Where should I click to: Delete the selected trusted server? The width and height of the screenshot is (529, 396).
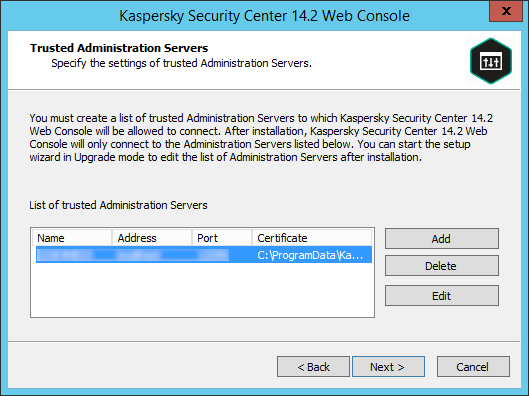click(442, 266)
